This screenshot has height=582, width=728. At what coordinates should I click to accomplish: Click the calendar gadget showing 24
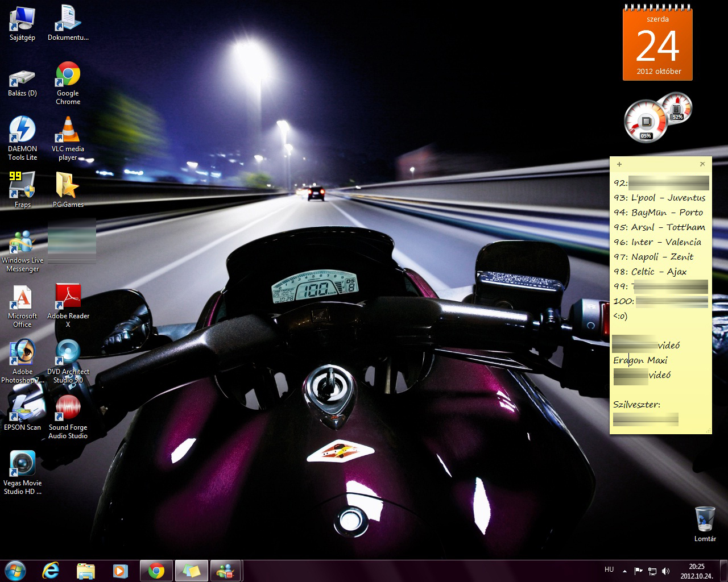(x=657, y=43)
